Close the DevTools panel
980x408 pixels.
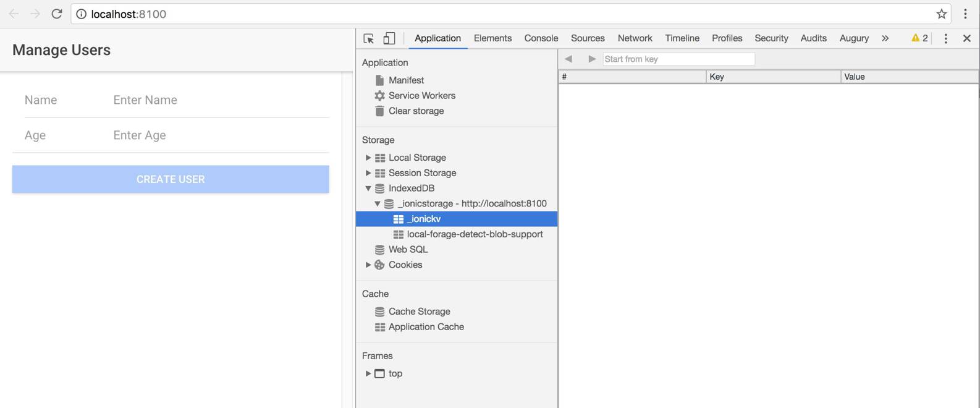(x=967, y=38)
